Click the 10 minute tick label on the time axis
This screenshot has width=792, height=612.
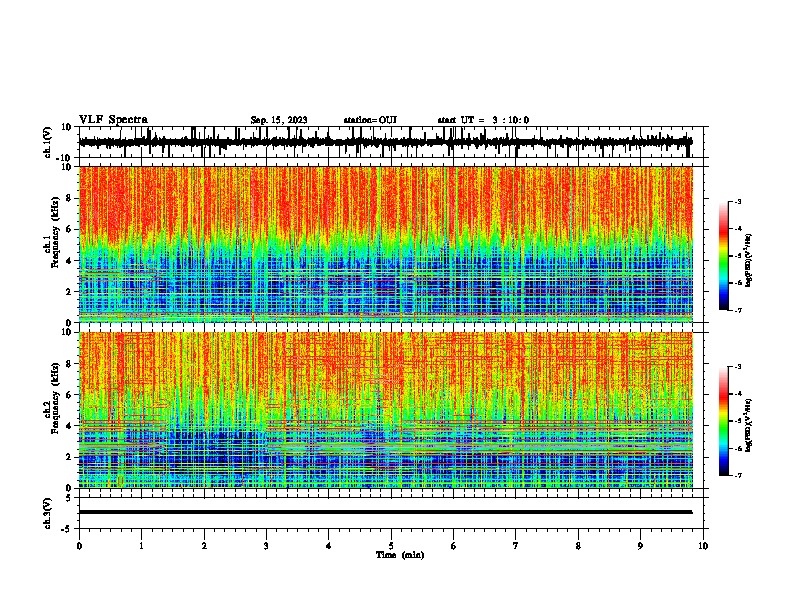click(x=703, y=546)
